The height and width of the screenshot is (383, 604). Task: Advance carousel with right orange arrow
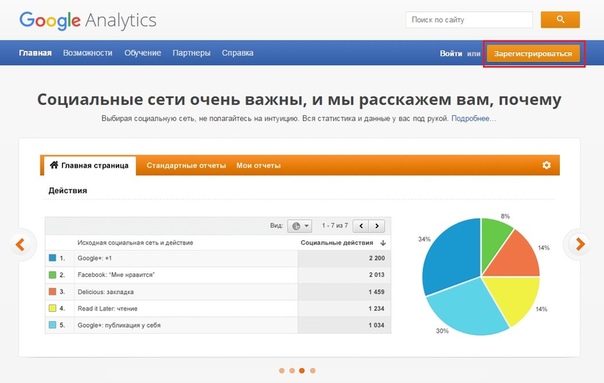(x=580, y=244)
